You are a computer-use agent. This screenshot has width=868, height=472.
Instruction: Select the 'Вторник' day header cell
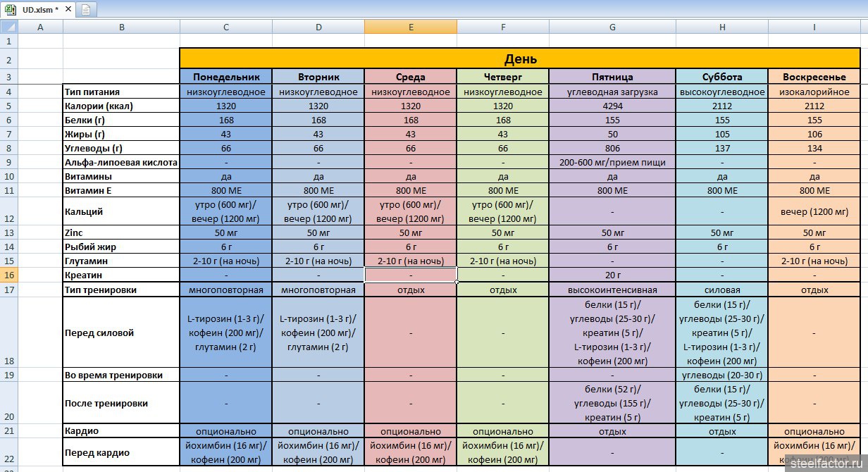318,77
